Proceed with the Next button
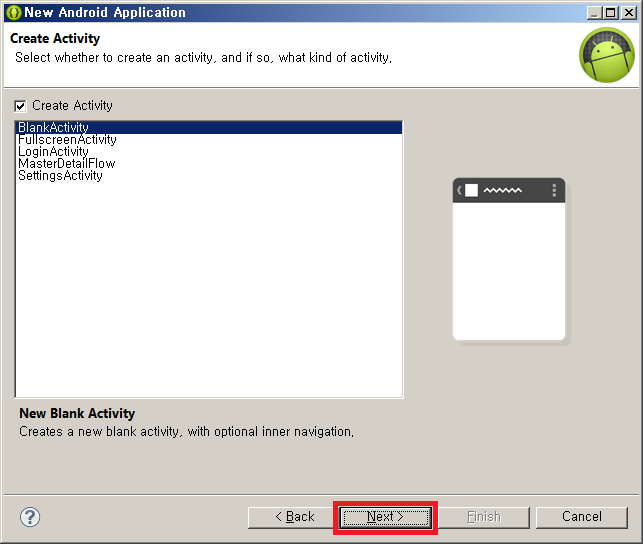The image size is (643, 544). (385, 517)
